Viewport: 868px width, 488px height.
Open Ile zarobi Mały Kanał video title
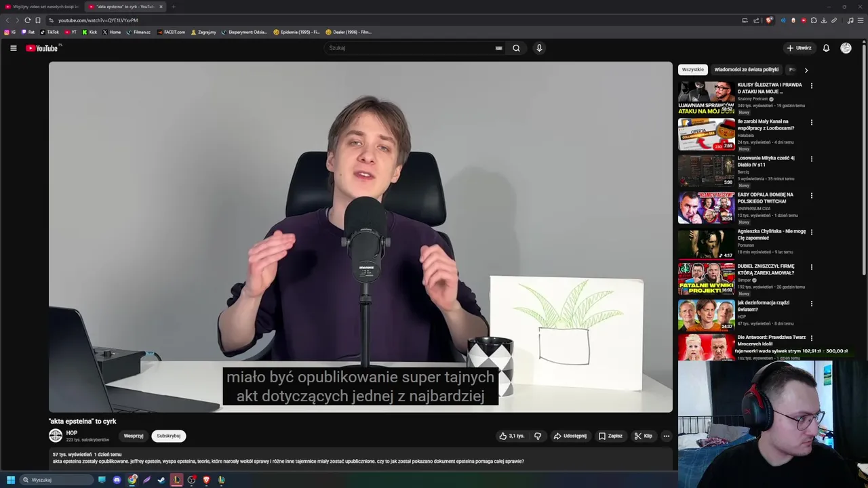(766, 125)
